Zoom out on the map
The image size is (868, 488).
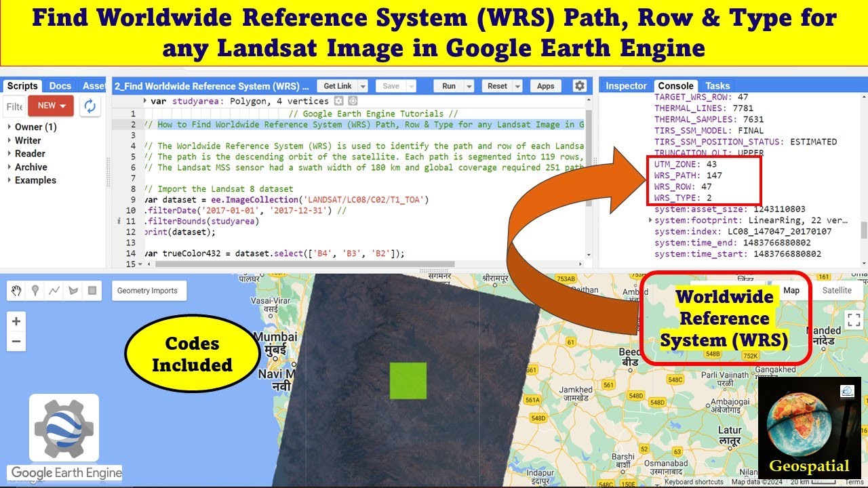coord(16,341)
